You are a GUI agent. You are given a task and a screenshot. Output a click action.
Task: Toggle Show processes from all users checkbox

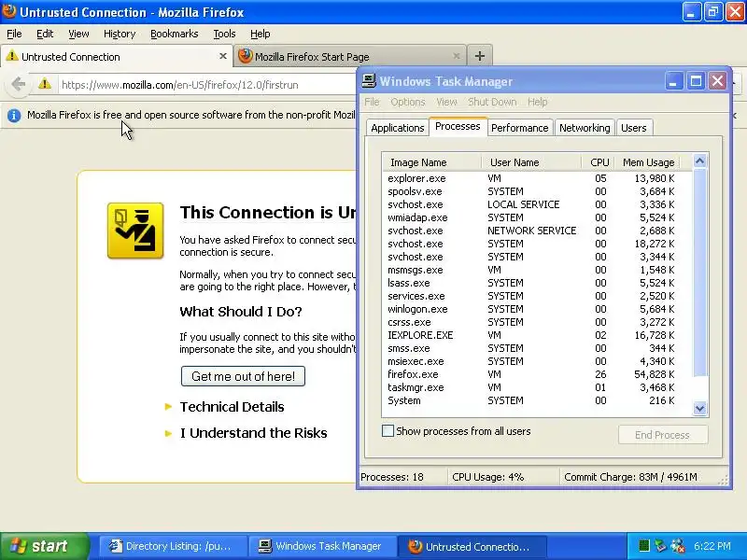point(388,431)
